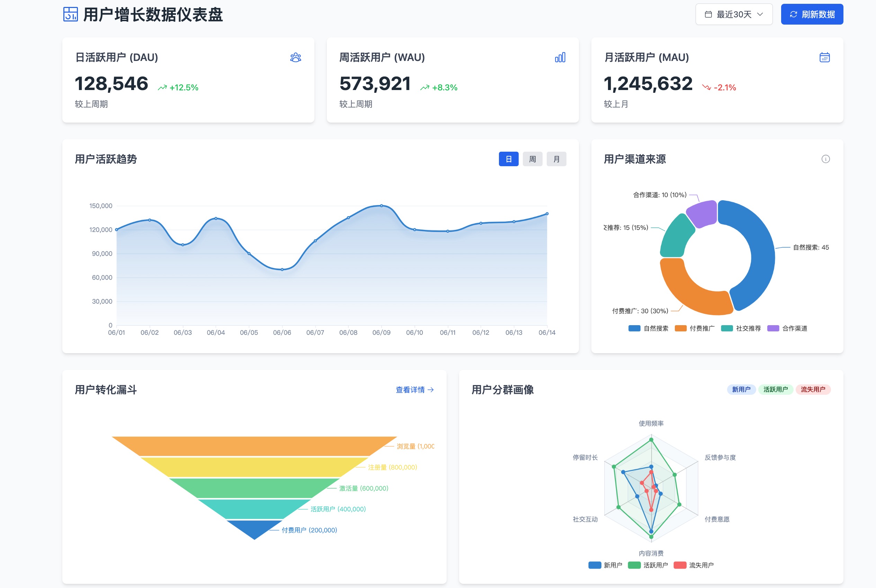Click the 流失用户 tag badge
The image size is (876, 588).
click(x=813, y=389)
